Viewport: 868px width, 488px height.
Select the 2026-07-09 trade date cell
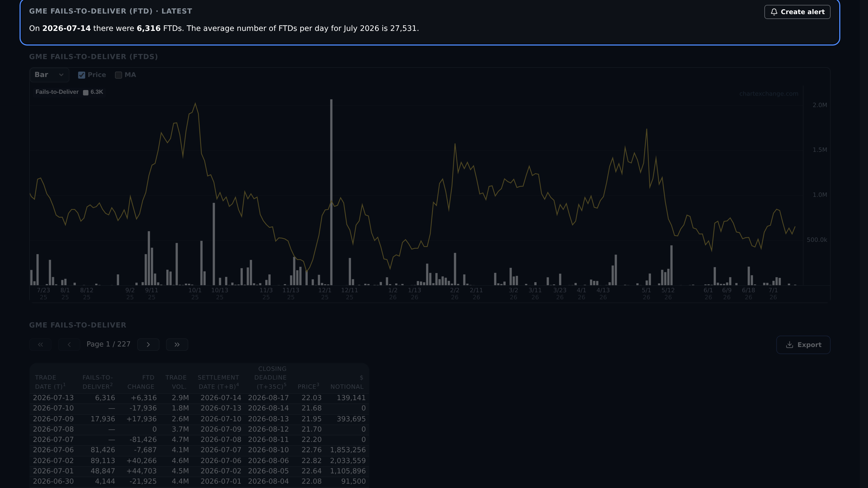click(x=53, y=419)
